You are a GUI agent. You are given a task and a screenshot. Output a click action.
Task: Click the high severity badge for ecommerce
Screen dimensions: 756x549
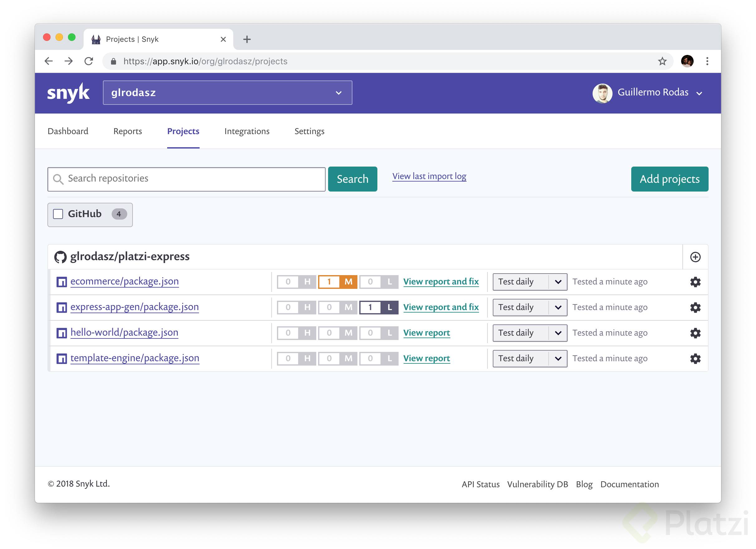coord(296,282)
